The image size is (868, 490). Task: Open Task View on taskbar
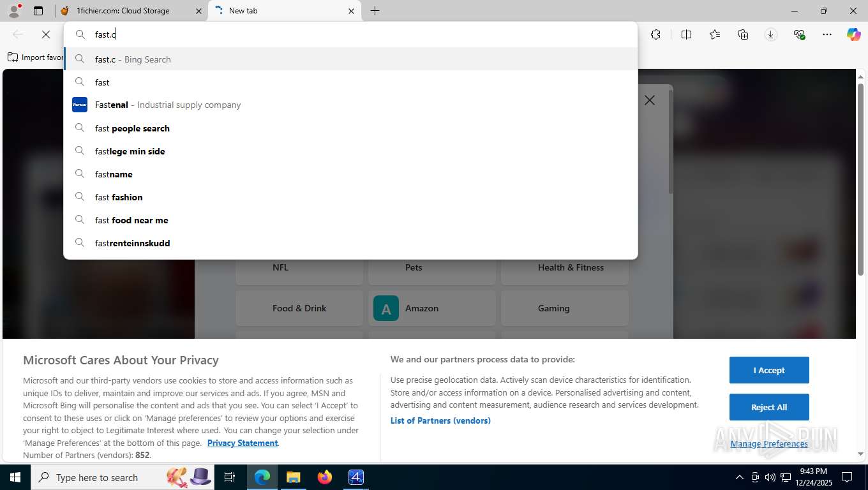(230, 477)
